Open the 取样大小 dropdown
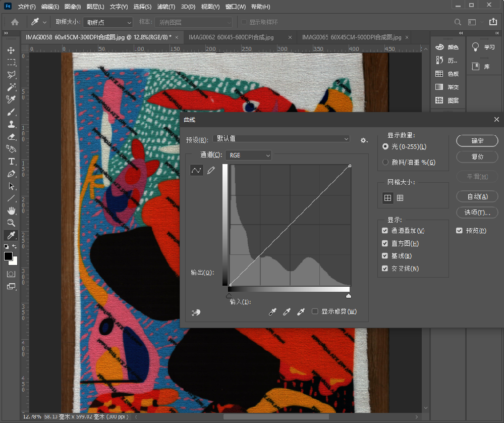Screen dimensions: 504x423 (x=108, y=22)
